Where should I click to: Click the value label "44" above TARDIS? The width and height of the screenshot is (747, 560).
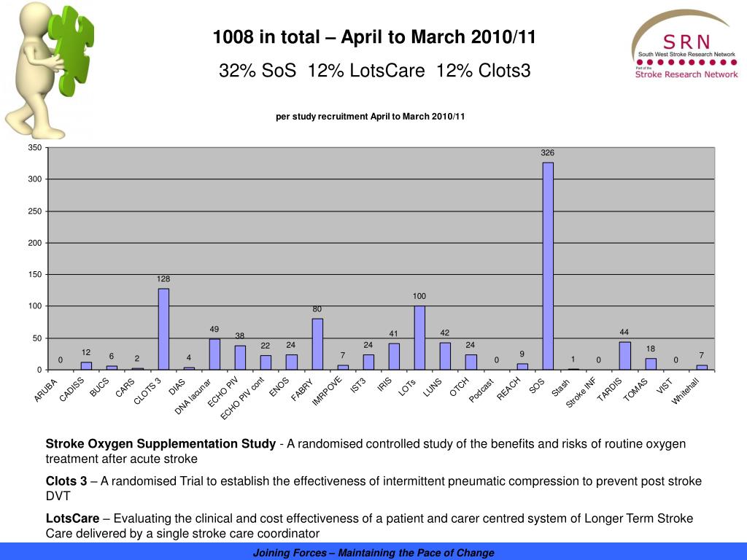click(624, 332)
